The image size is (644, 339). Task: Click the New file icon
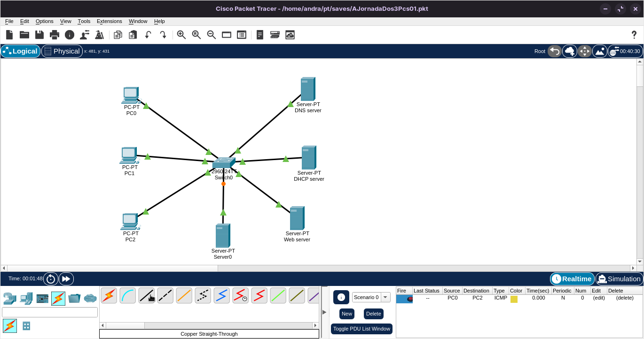[x=9, y=35]
